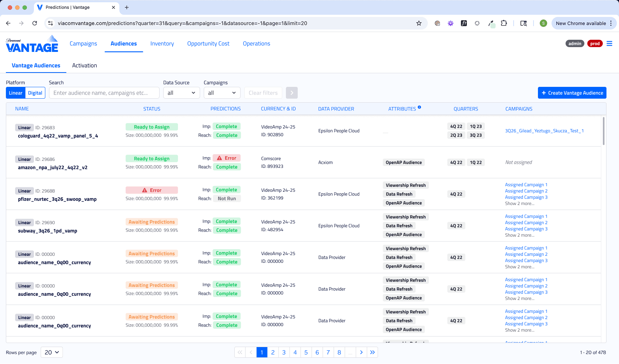Image resolution: width=619 pixels, height=364 pixels.
Task: Click the Clear filters button
Action: 263,93
